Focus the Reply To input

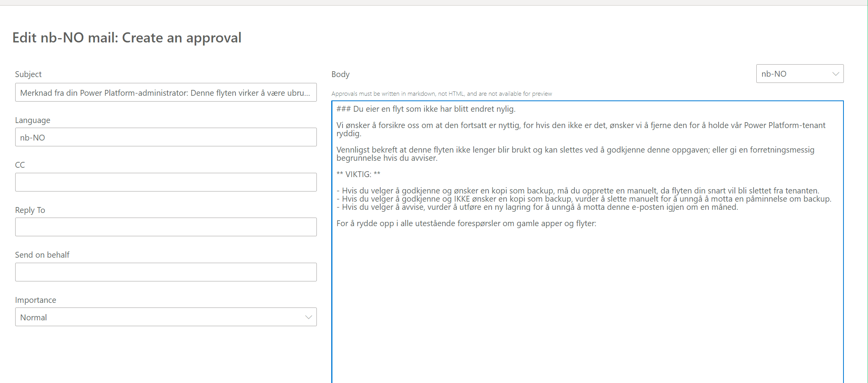click(165, 227)
